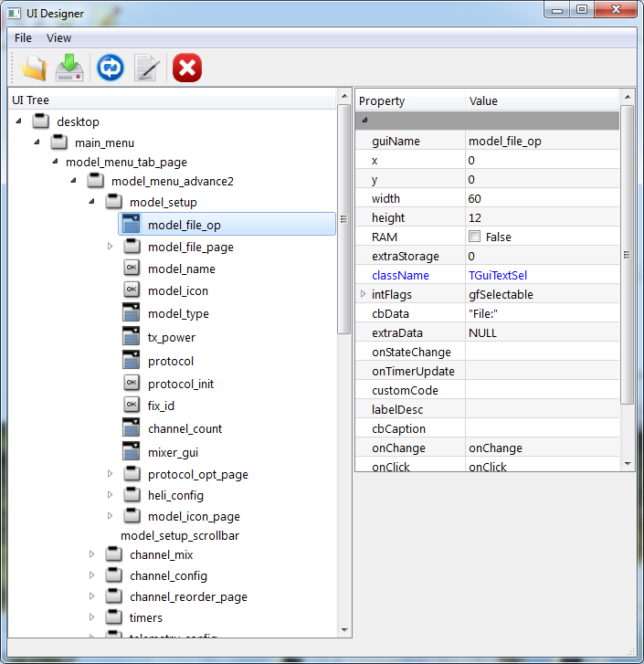
Task: Click the property panel scroll down arrow
Action: (628, 464)
